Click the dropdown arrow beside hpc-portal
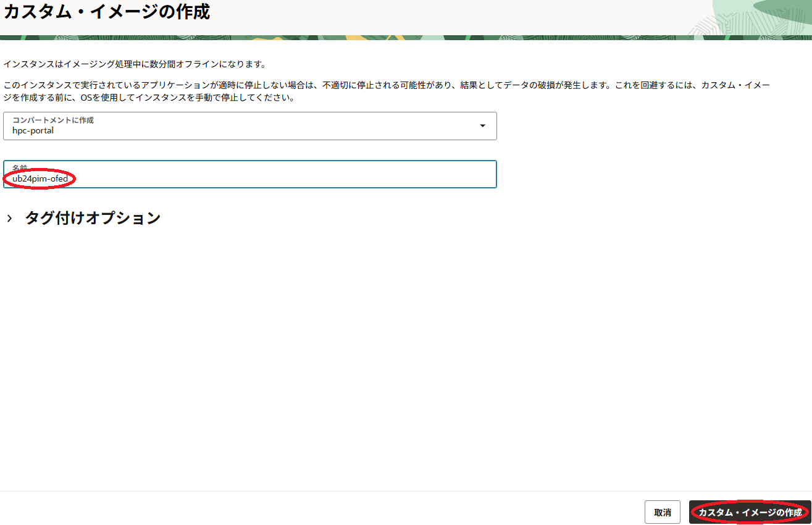Viewport: 812px width, 525px height. tap(483, 126)
